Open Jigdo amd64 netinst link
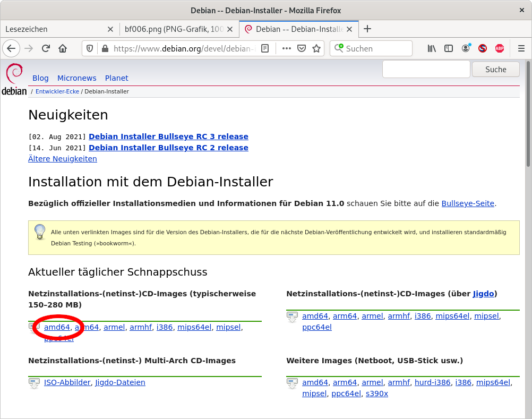The height and width of the screenshot is (419, 532). 315,316
